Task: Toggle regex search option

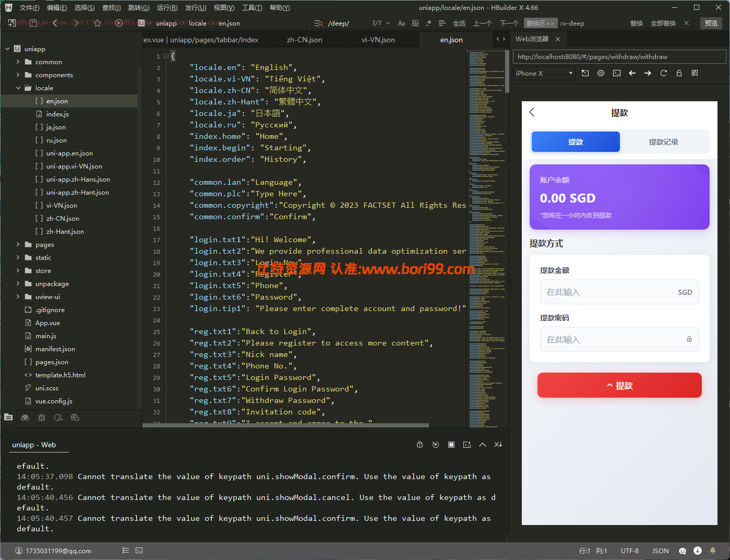Action: (x=429, y=23)
